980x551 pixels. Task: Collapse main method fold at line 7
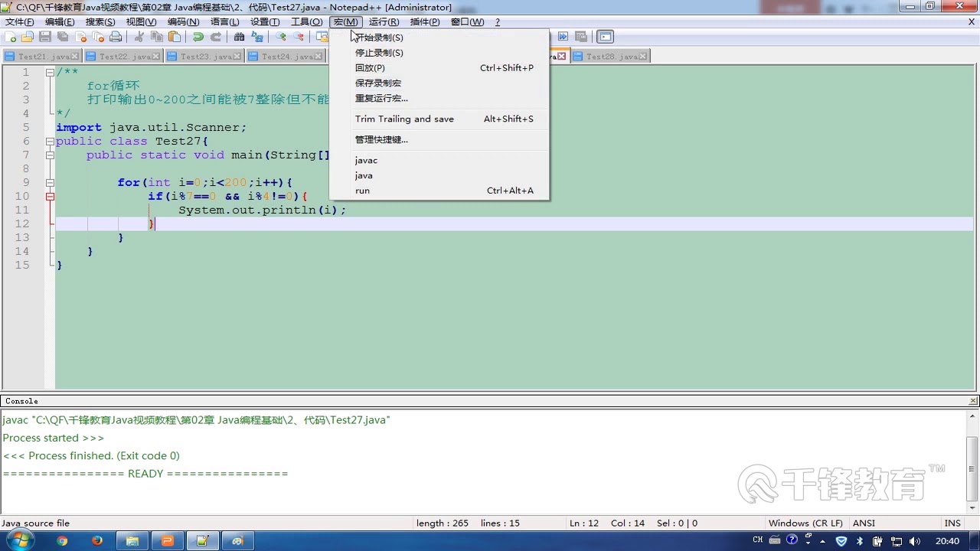coord(50,155)
